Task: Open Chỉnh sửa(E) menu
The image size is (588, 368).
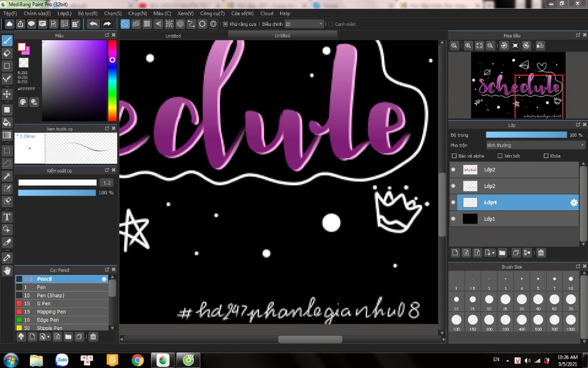Action: 37,14
